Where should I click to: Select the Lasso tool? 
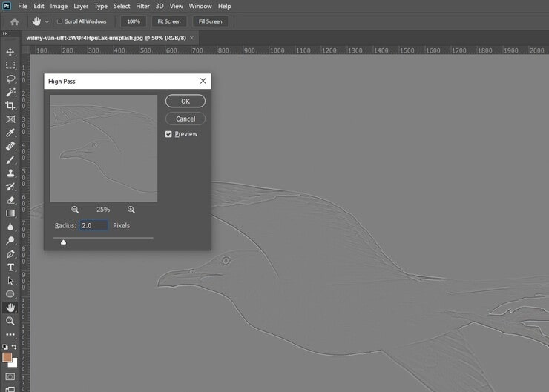(x=10, y=79)
